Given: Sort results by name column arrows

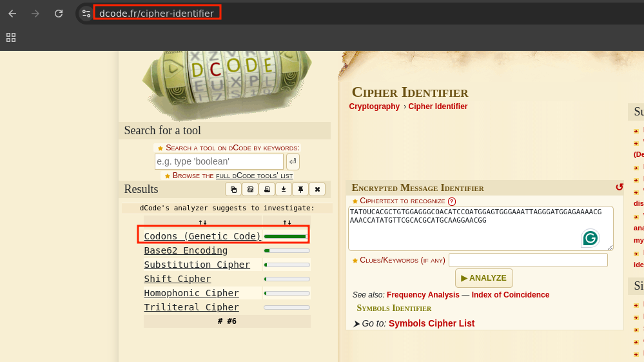Looking at the screenshot, I should click(203, 222).
